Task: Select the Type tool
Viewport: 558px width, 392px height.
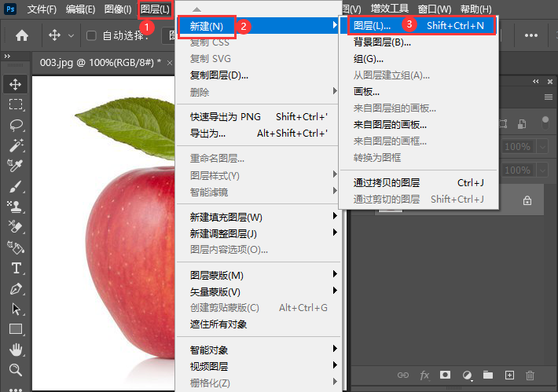Action: click(x=15, y=268)
